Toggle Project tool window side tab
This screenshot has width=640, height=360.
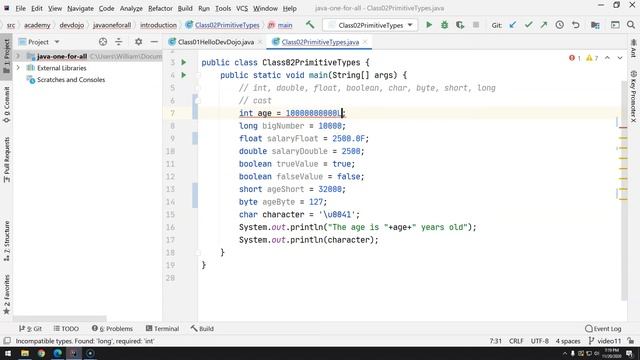tap(7, 56)
